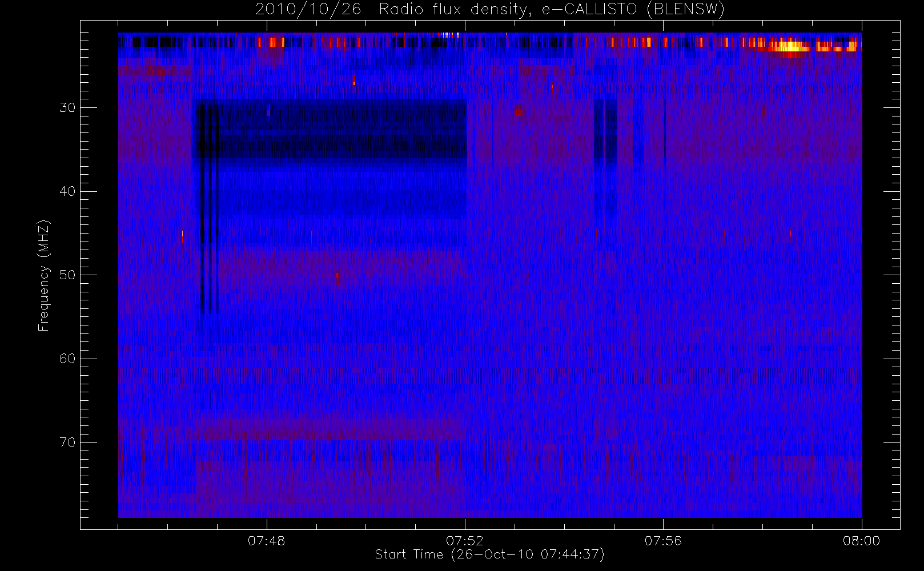Click the "Start Time (26-Oct-10 07:44:37)" label

point(489,554)
